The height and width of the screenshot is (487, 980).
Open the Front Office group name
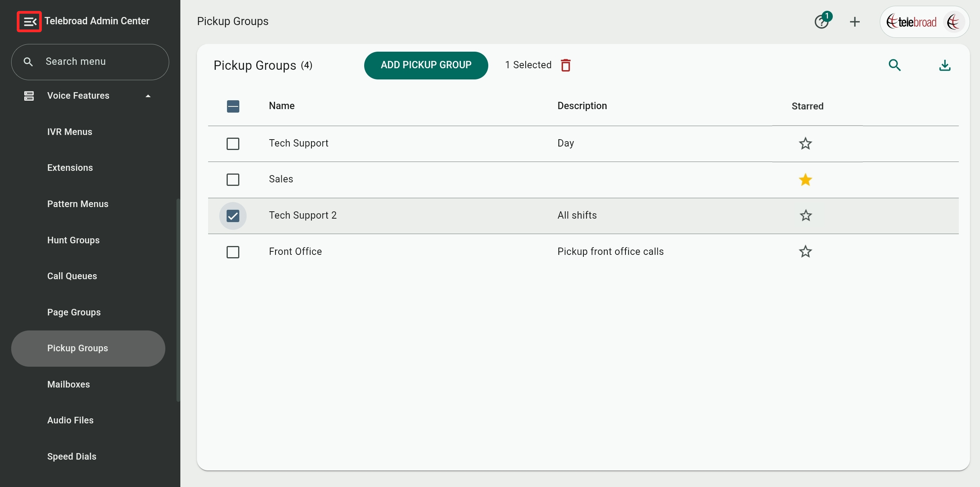[295, 252]
